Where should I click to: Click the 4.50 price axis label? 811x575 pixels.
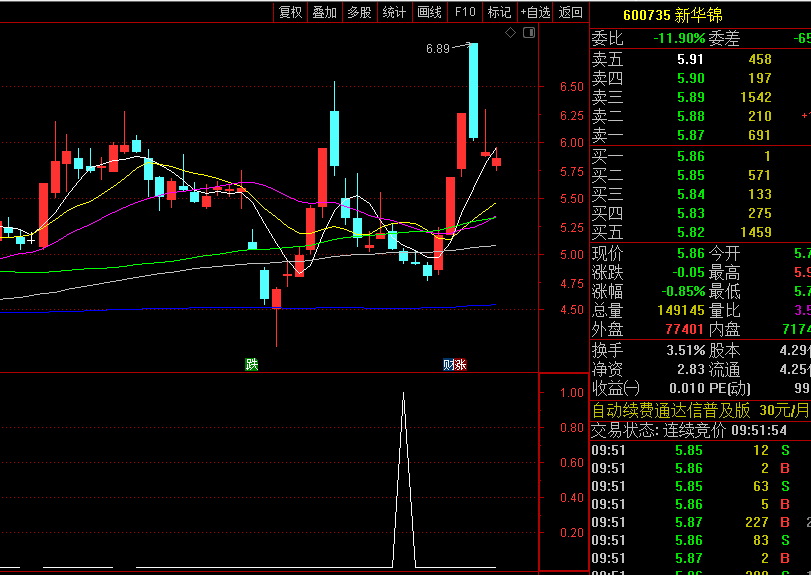coord(572,310)
